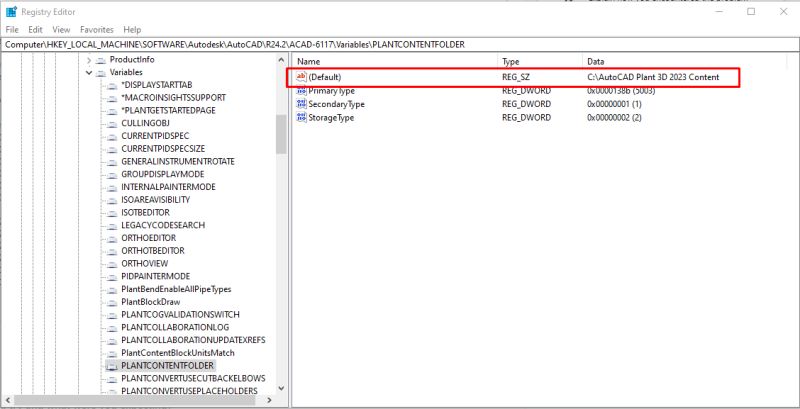Screen dimensions: 800x409
Task: Click the PrimaryType DWORD value icon
Action: pyautogui.click(x=302, y=91)
